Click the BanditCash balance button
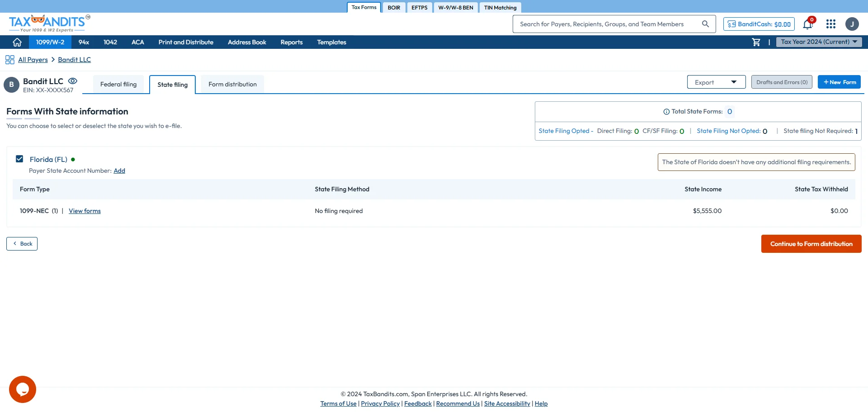 (x=759, y=24)
